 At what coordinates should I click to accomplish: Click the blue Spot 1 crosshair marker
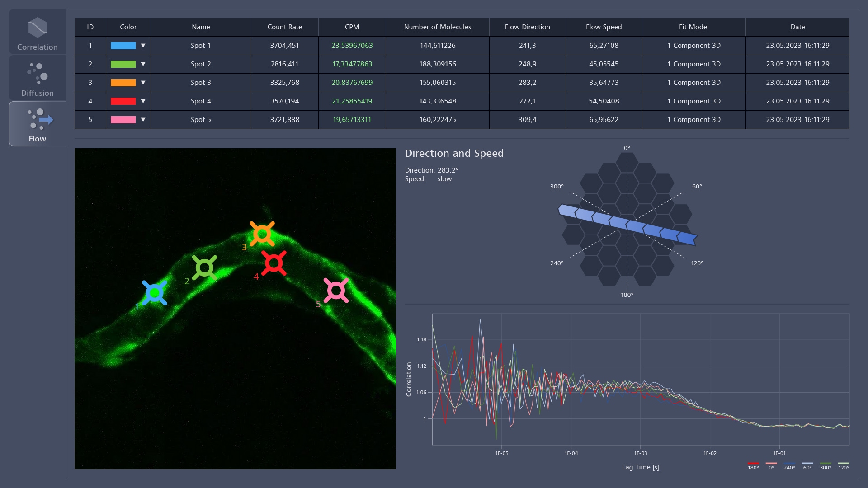155,293
